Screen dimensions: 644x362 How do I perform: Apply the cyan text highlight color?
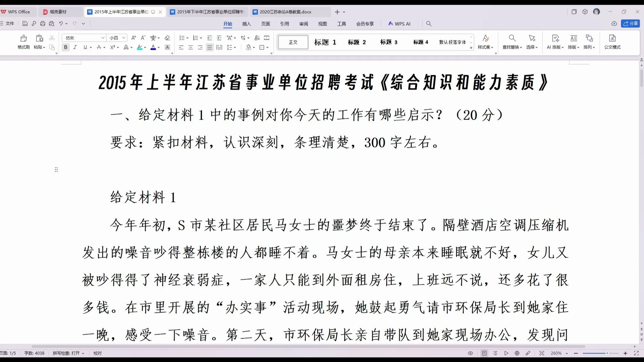[x=140, y=47]
